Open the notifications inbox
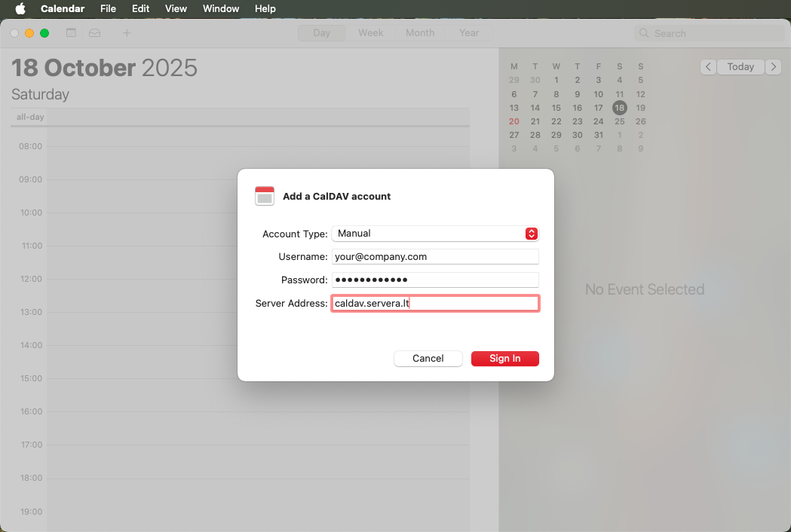This screenshot has height=532, width=791. click(x=94, y=32)
